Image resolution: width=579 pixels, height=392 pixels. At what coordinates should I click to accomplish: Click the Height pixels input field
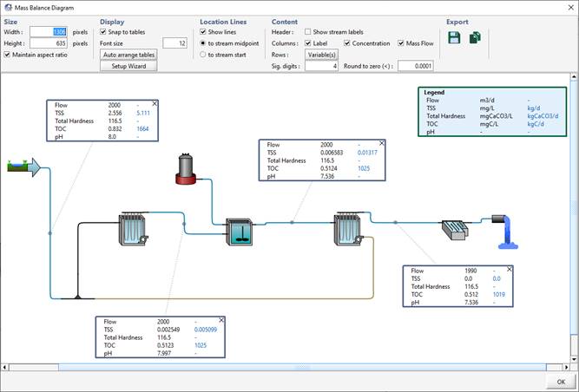pyautogui.click(x=49, y=43)
